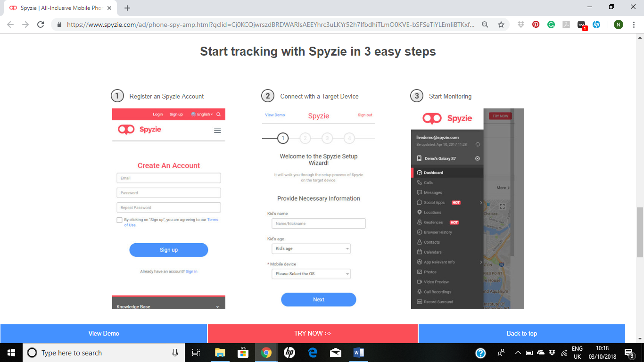Click the Email input field
Image resolution: width=644 pixels, height=362 pixels.
[x=169, y=178]
